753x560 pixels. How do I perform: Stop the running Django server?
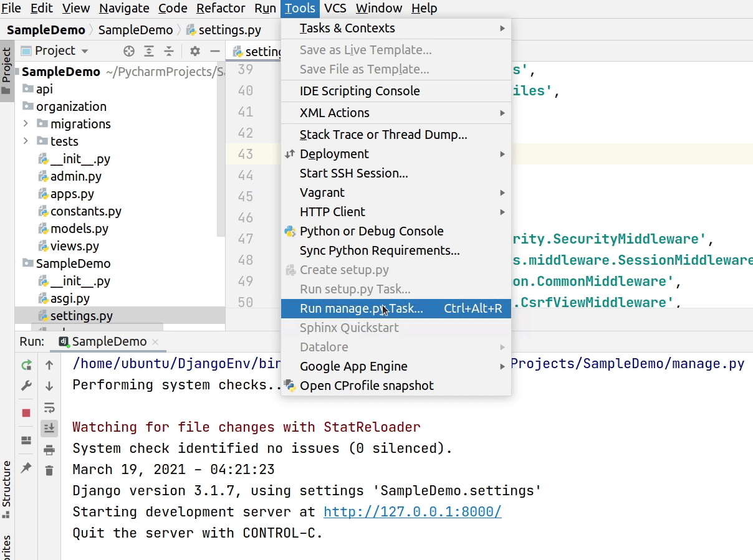pos(26,412)
